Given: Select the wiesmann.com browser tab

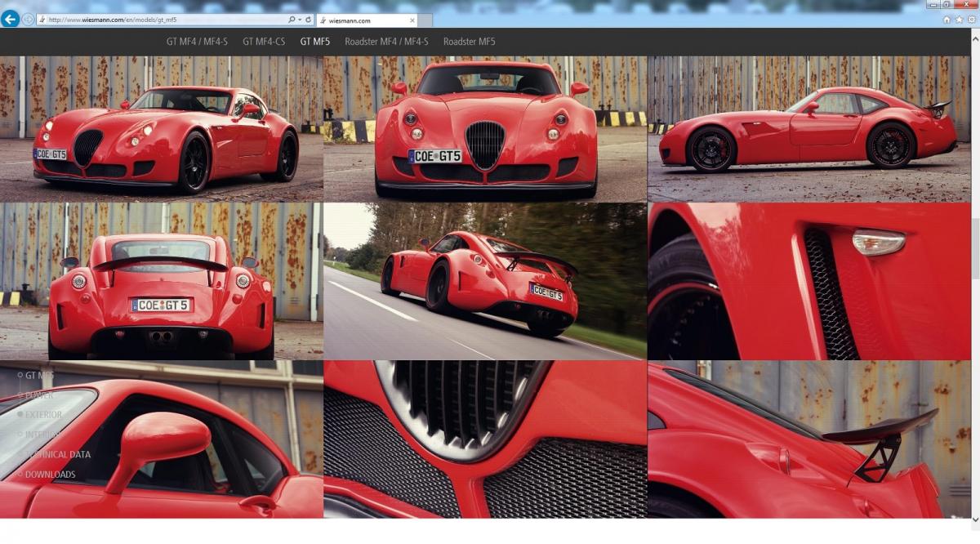Looking at the screenshot, I should pyautogui.click(x=365, y=20).
